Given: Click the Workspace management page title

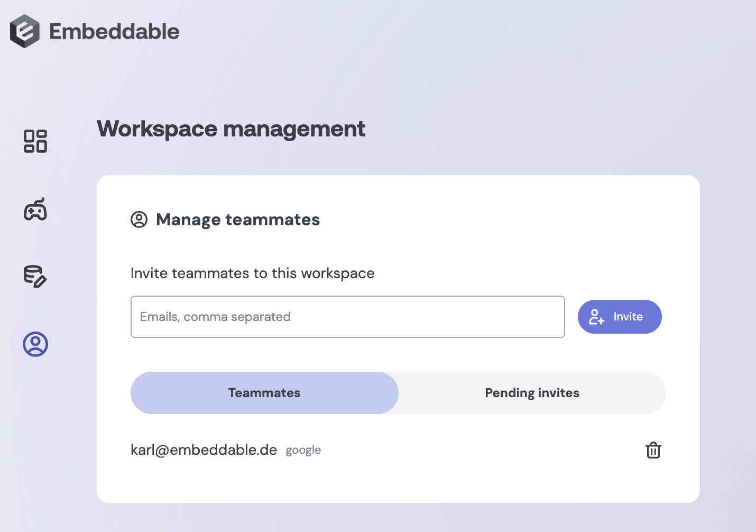Looking at the screenshot, I should click(231, 129).
